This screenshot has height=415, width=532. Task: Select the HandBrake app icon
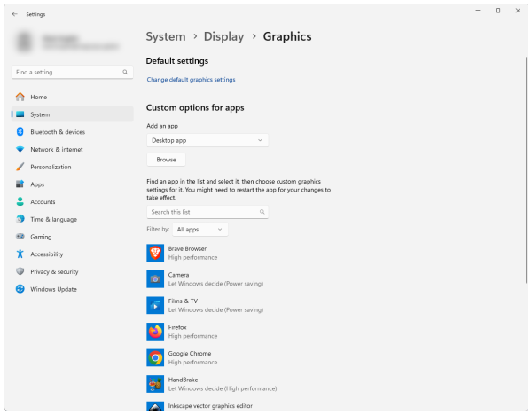point(155,383)
